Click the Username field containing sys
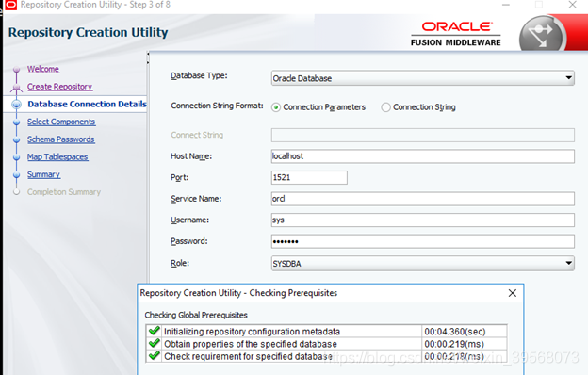 tap(422, 220)
